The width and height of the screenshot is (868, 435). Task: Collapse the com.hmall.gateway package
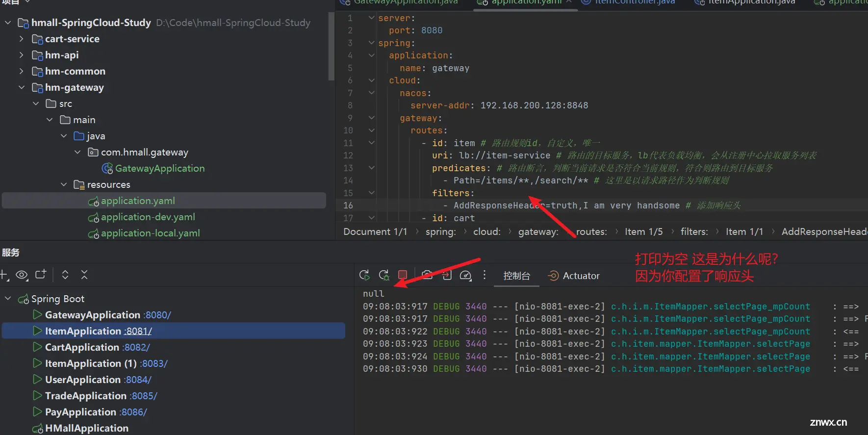(77, 152)
